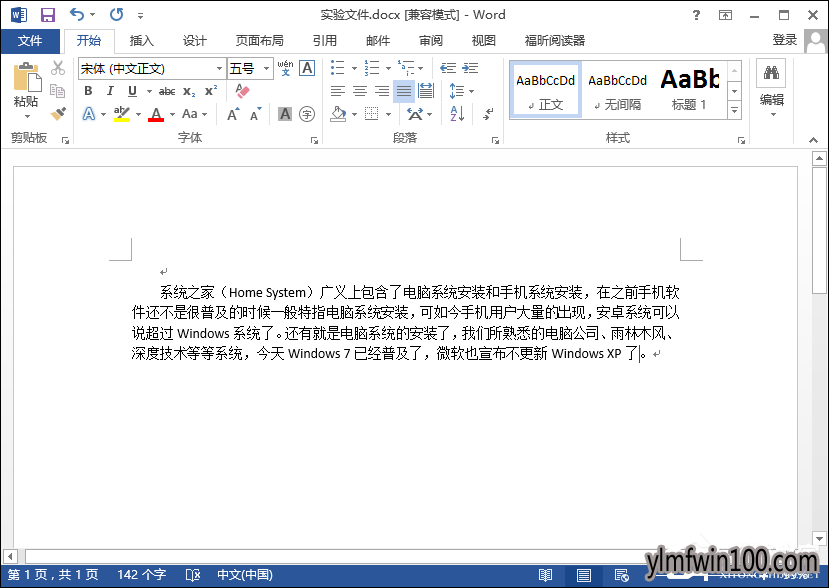The width and height of the screenshot is (829, 588).
Task: Click the Grow Font icon
Action: (233, 114)
